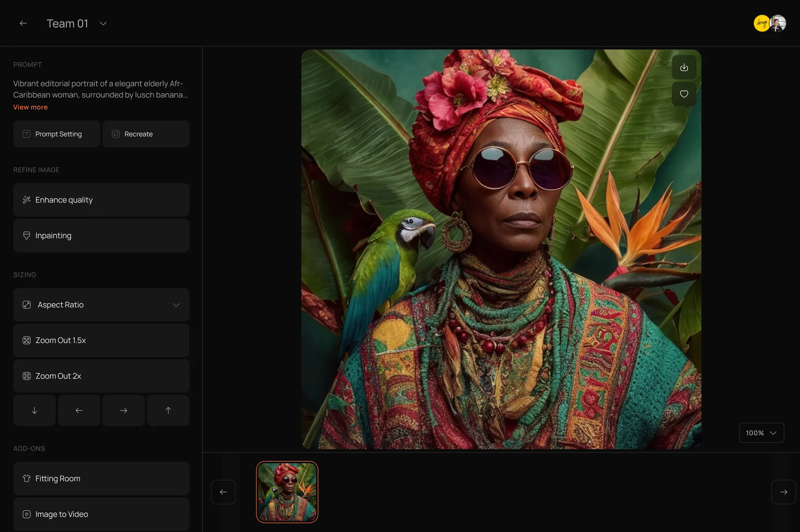Open the 100% zoom level dropdown
This screenshot has height=532, width=800.
(761, 433)
